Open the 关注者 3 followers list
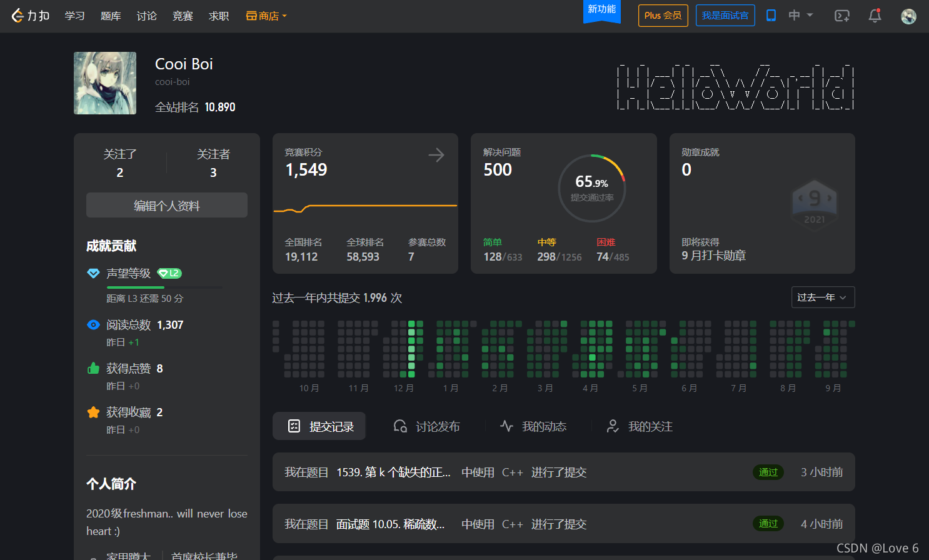Screen dimensions: 929x560 pyautogui.click(x=213, y=163)
